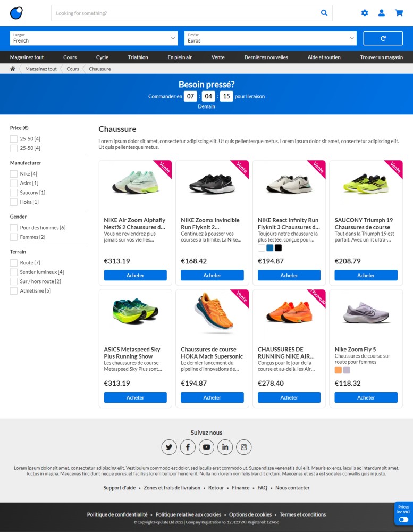
Task: Open the Retour footer link
Action: [x=216, y=487]
